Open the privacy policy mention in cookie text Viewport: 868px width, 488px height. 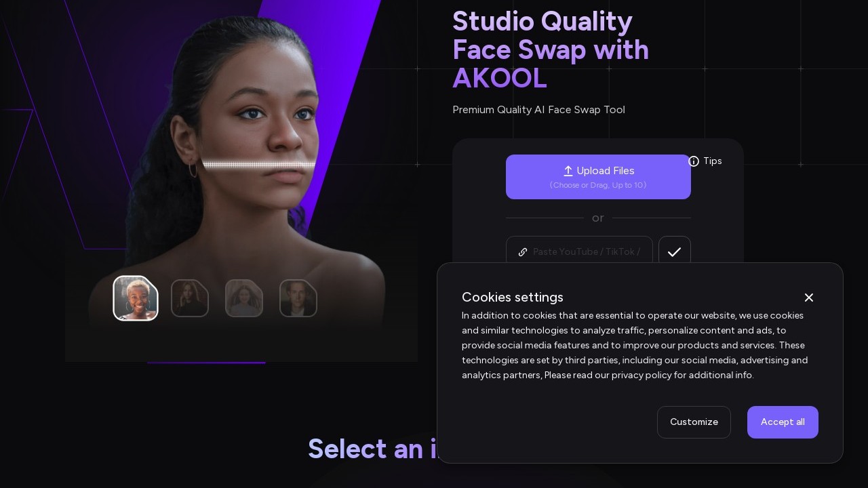click(x=642, y=375)
